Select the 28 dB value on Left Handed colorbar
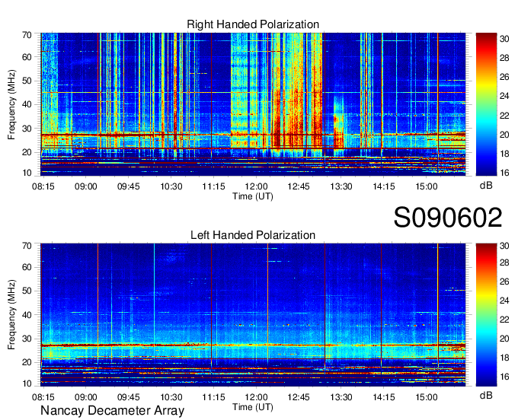Viewport: 518px width, 420px height. pos(504,262)
